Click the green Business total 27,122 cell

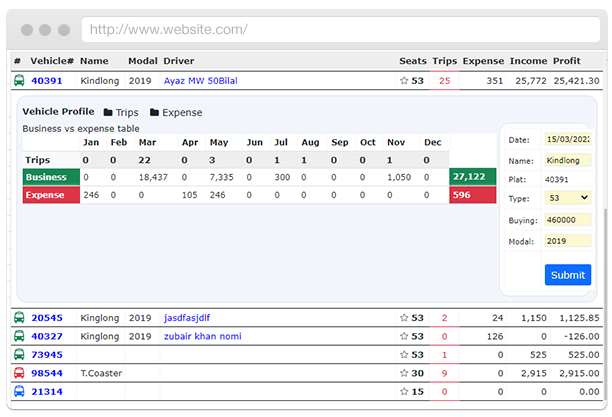click(468, 176)
